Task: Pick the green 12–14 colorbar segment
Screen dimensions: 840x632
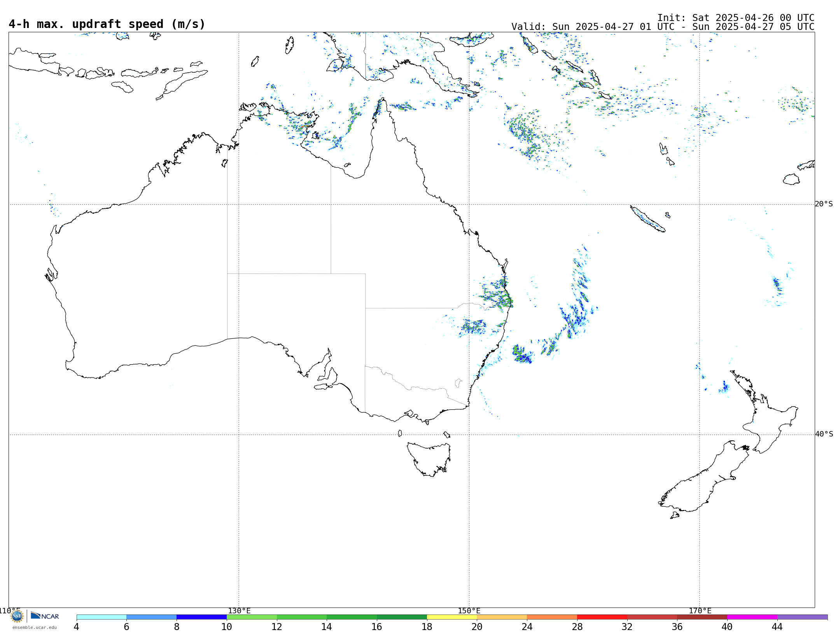Action: (x=302, y=617)
